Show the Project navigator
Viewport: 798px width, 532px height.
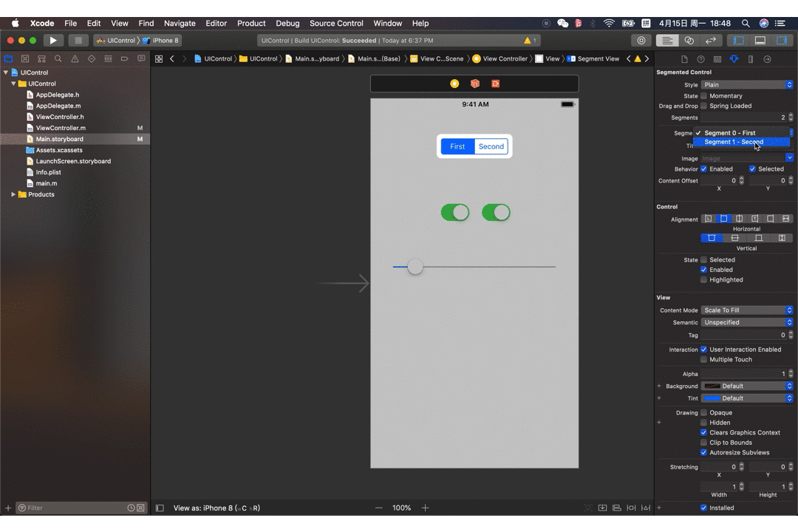pos(9,59)
